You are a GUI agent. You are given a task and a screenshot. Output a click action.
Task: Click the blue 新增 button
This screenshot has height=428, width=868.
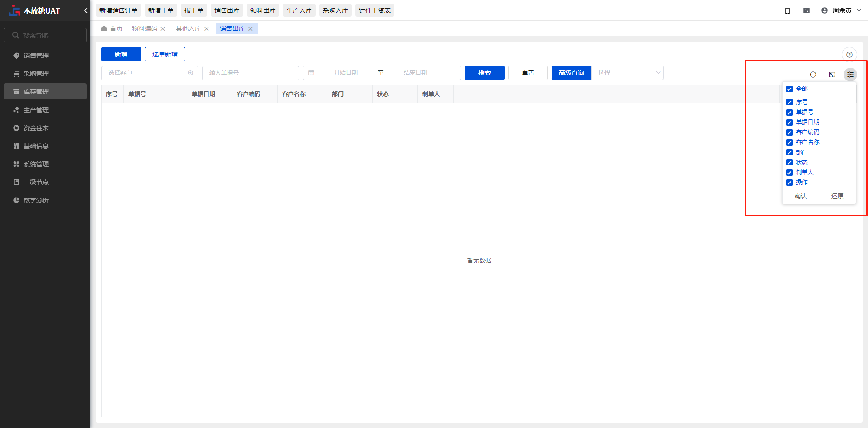[x=121, y=54]
